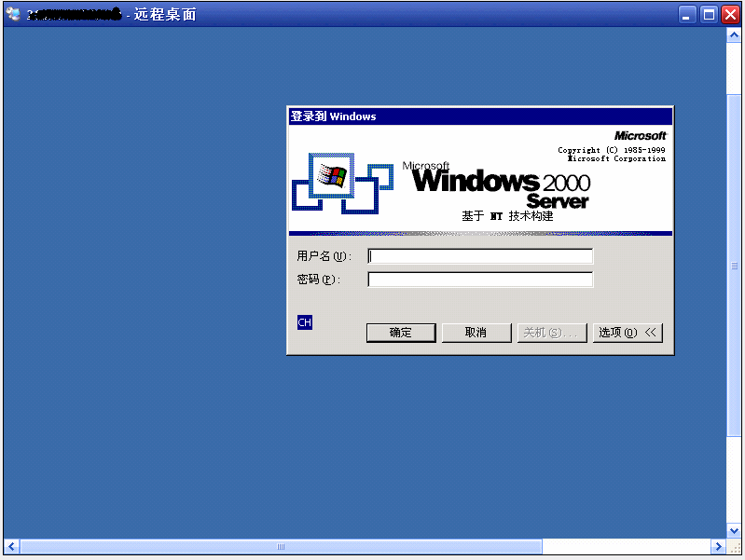
Task: Click the Remote Desktop icon in title bar
Action: (x=13, y=14)
